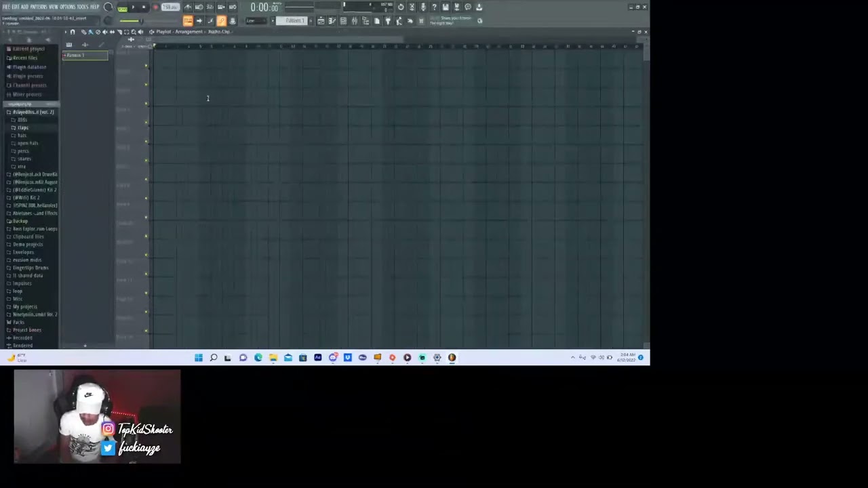This screenshot has width=868, height=488.
Task: Open the FILE menu
Action: click(x=6, y=7)
